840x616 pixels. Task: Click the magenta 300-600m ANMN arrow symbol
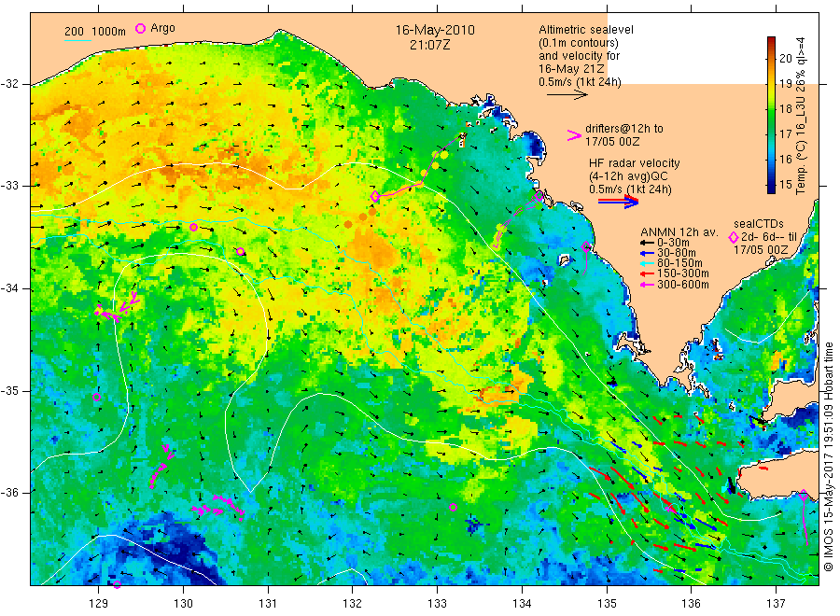(x=648, y=285)
